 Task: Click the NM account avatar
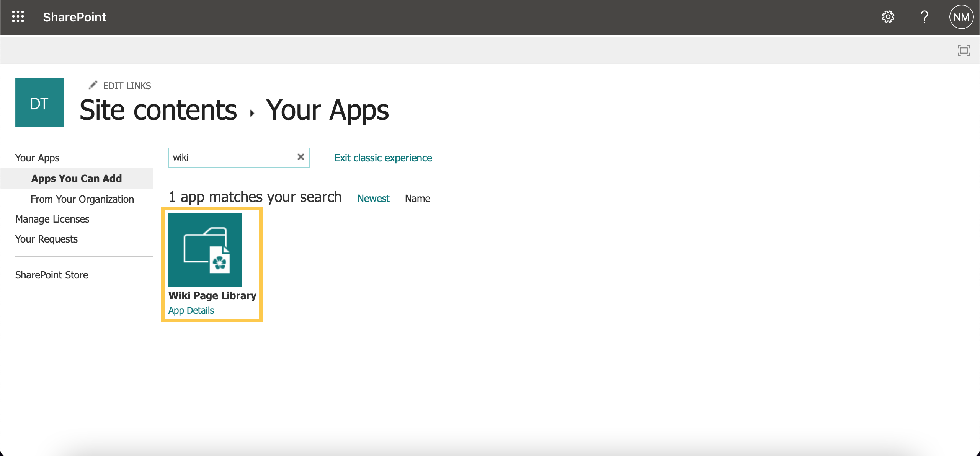click(961, 17)
